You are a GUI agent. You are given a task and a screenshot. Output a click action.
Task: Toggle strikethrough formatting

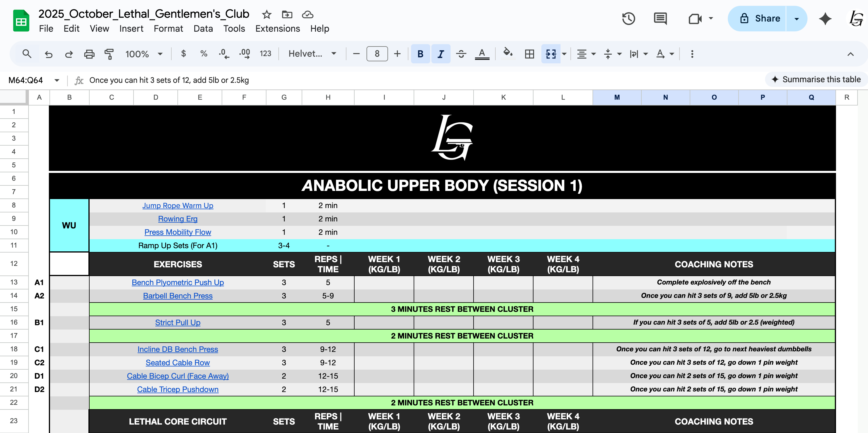click(461, 54)
